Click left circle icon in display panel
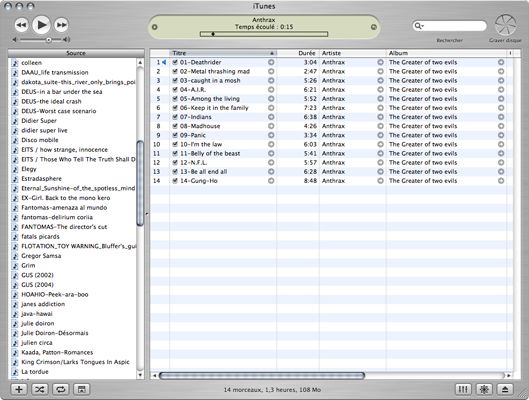The height and width of the screenshot is (400, 529). tap(155, 27)
